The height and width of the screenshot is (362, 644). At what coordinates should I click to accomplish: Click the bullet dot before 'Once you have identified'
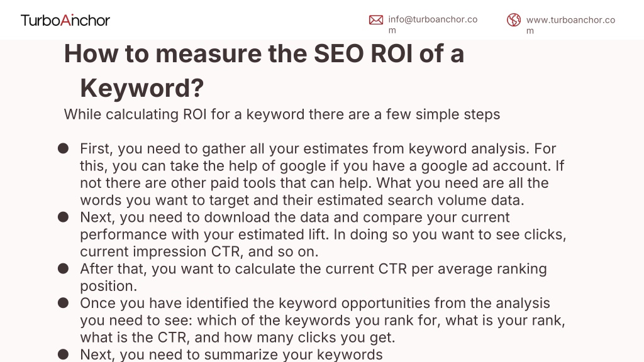coord(64,303)
